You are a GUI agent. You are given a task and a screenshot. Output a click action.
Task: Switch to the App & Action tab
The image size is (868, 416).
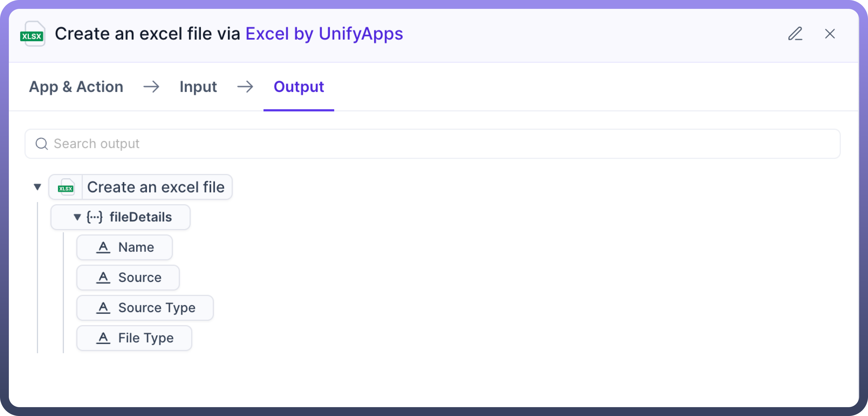point(76,87)
